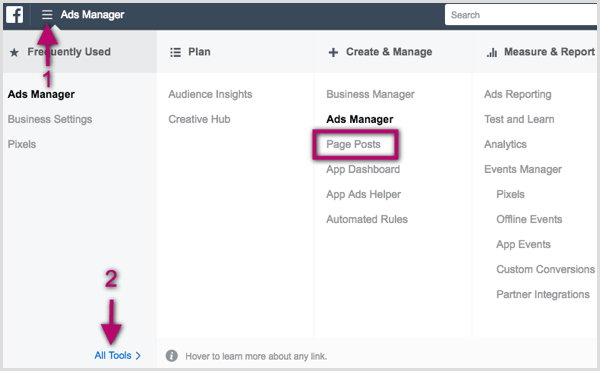The height and width of the screenshot is (371, 600).
Task: Select the Plan column header
Action: tap(199, 52)
